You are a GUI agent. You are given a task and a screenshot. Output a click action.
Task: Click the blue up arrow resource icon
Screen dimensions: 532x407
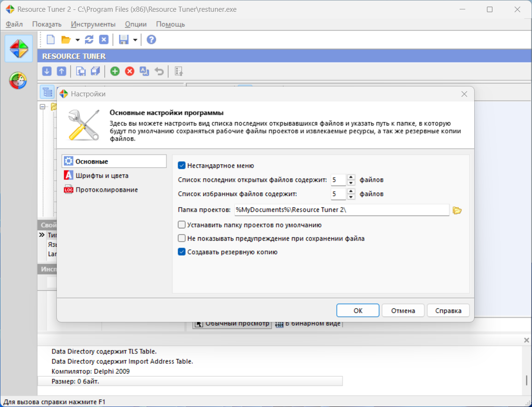coord(62,71)
